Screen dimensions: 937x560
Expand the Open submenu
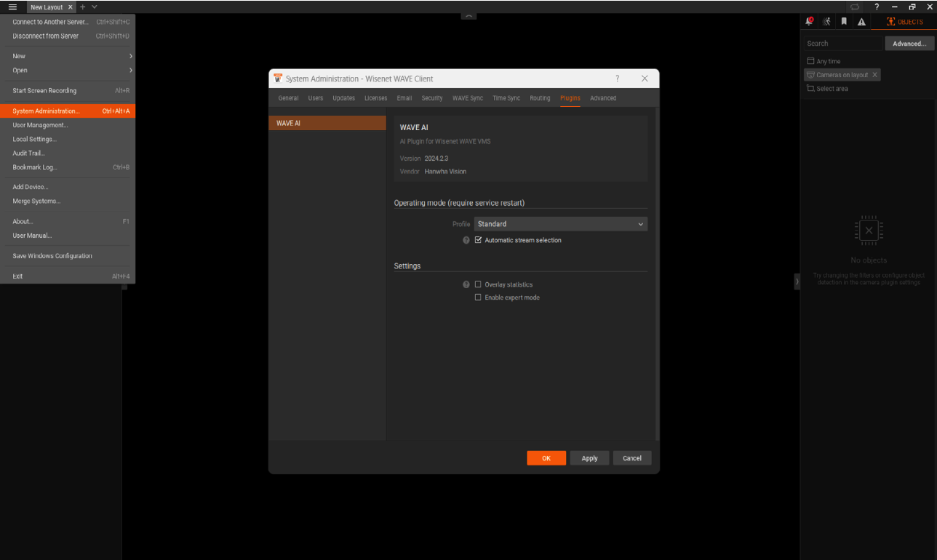[x=68, y=71]
